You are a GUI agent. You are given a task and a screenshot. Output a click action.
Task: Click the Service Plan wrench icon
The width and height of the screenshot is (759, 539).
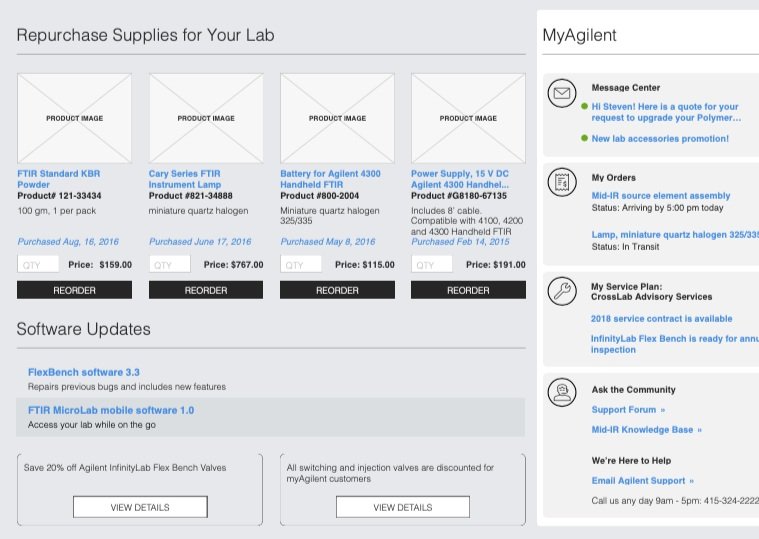pos(562,291)
